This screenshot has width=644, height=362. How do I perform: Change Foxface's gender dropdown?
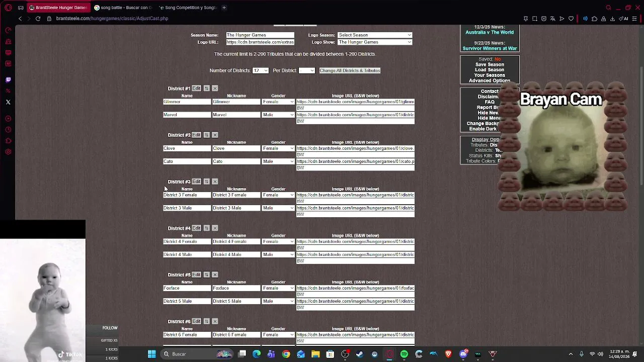coord(278,288)
